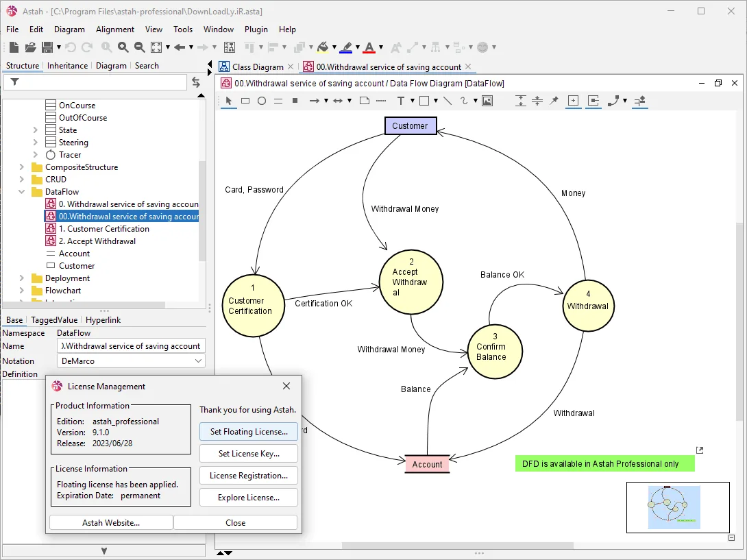Viewport: 747px width, 560px height.
Task: Go back with left arrow icon
Action: pos(180,47)
